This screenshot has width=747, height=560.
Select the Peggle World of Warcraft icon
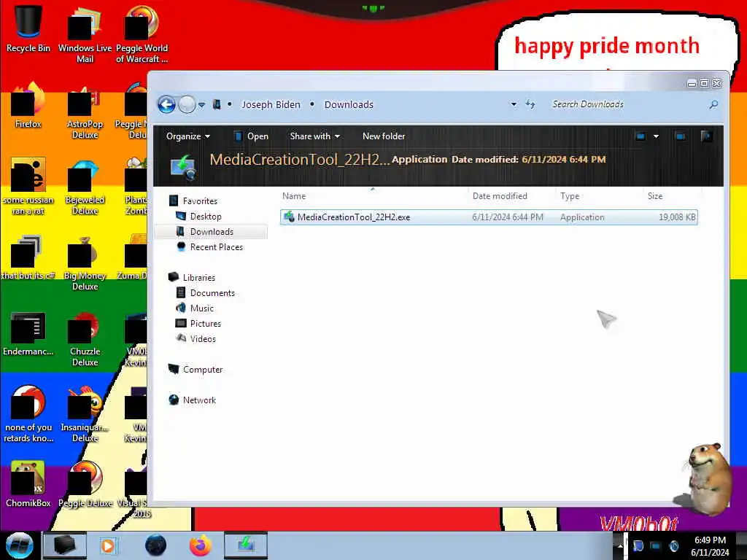click(142, 34)
